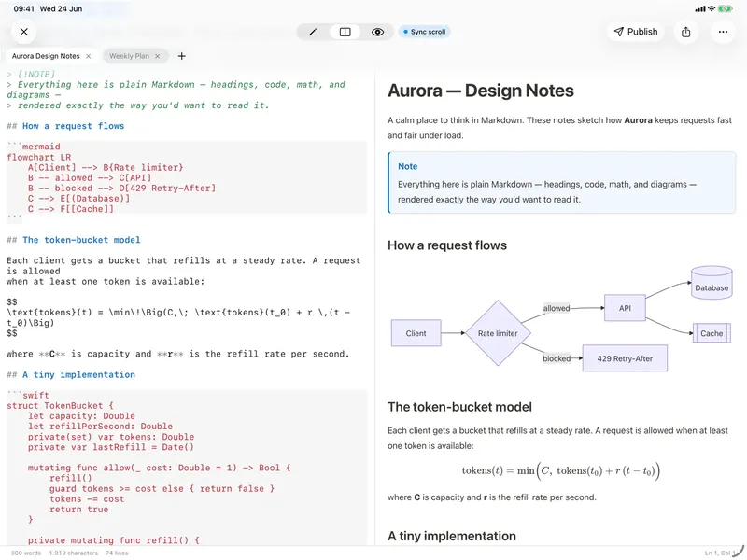Add a new tab with plus icon
The image size is (747, 560).
(181, 56)
